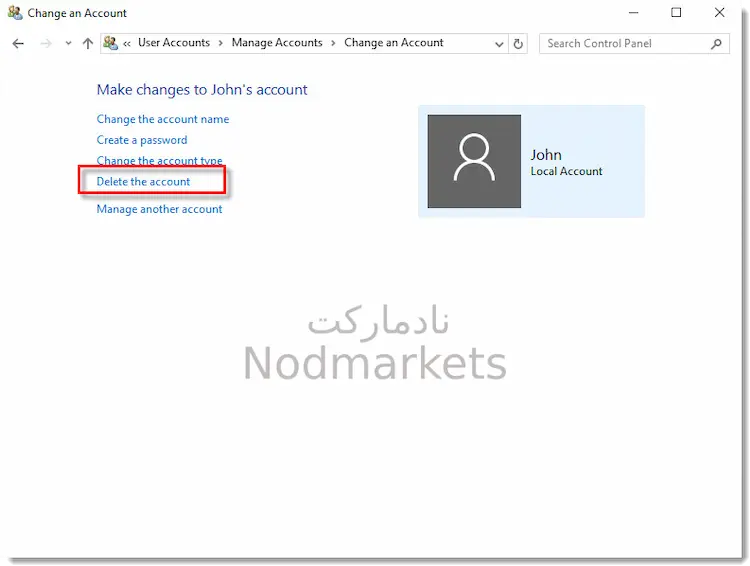Maximize the Change an Account window

tap(676, 12)
